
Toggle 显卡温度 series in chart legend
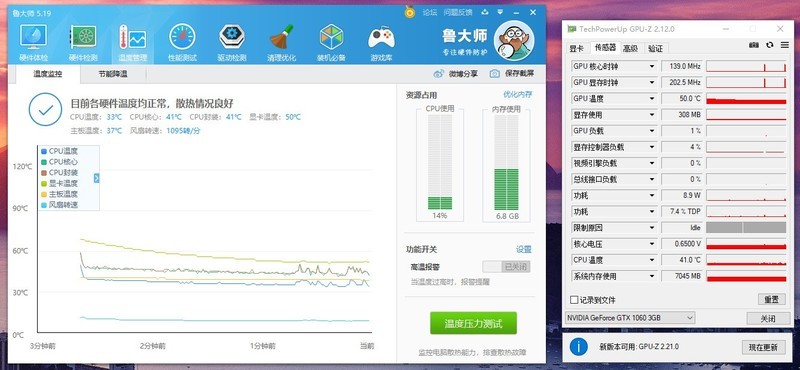59,183
